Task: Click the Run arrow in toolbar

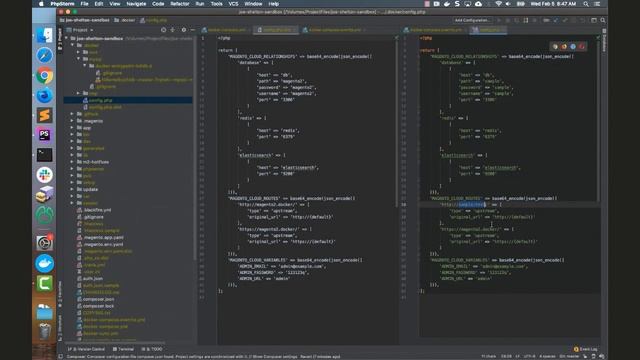Action: 499,20
